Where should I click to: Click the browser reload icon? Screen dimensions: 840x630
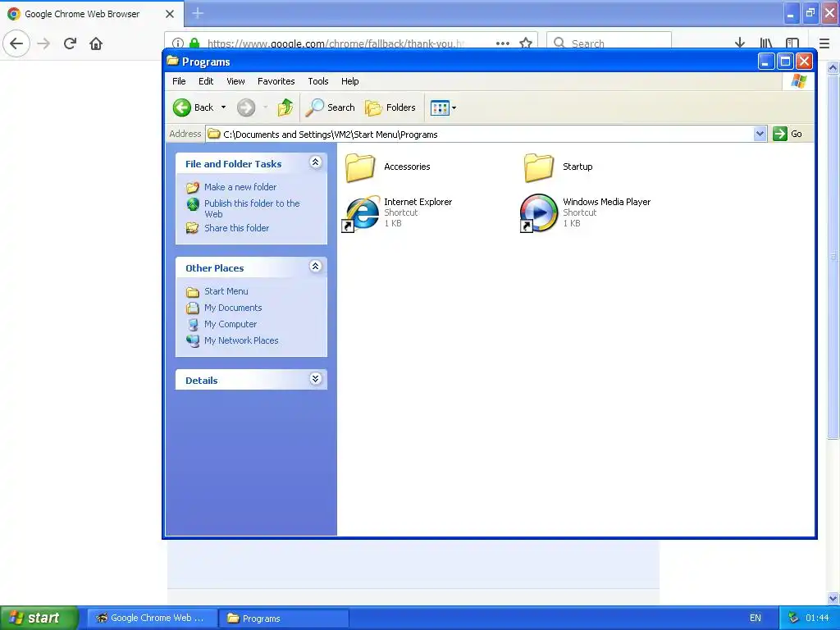(70, 43)
